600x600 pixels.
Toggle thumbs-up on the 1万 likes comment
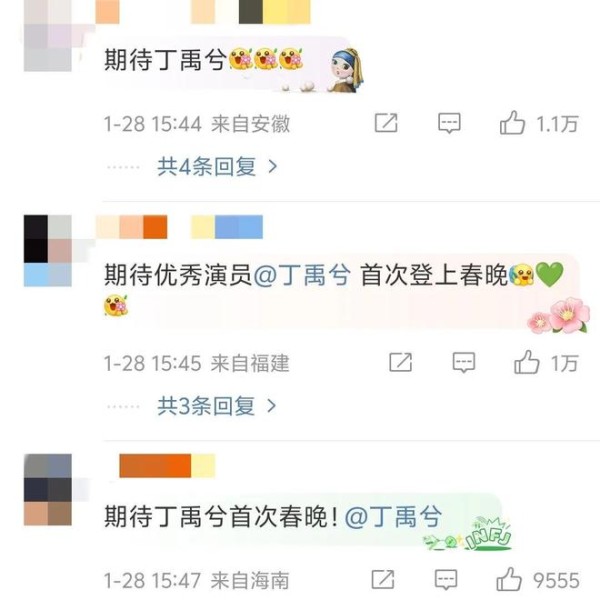527,362
